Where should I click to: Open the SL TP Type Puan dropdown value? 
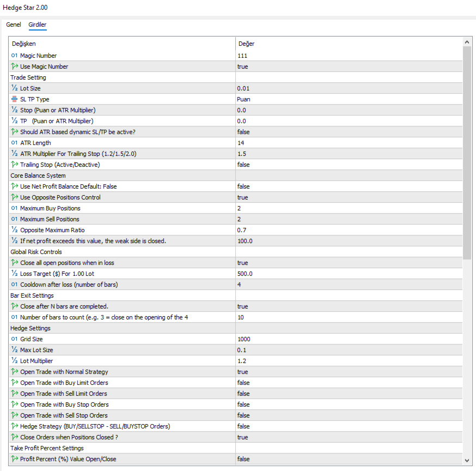(244, 99)
